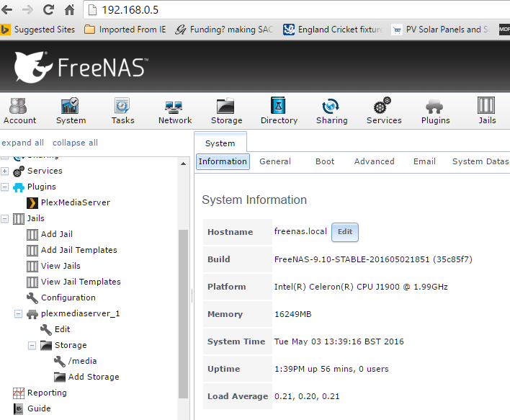Open the Tasks toolbar icon

122,111
